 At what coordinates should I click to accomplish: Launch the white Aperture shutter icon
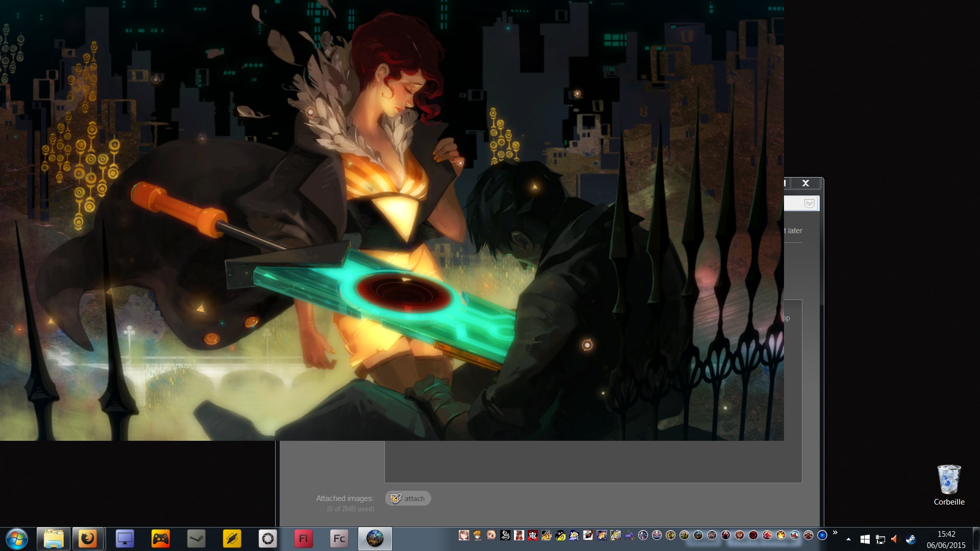(267, 539)
